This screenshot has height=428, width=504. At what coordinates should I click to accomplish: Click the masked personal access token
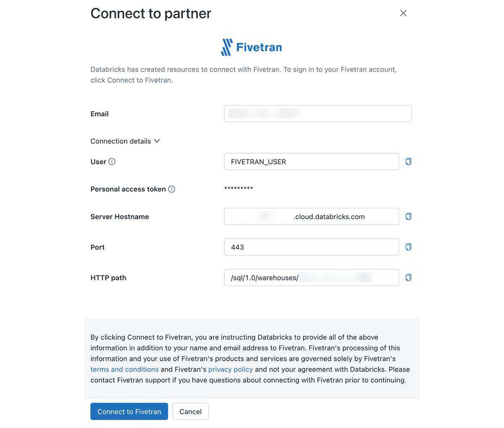[239, 189]
